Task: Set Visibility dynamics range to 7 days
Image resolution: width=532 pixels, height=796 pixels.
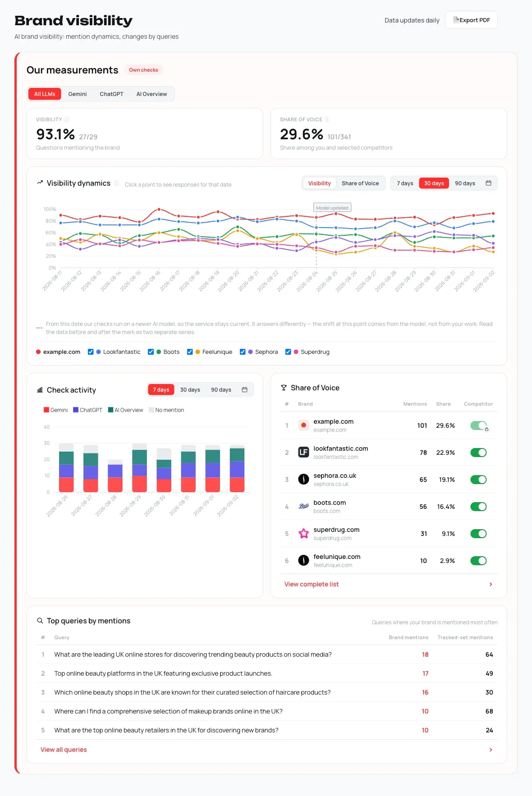Action: click(x=405, y=183)
